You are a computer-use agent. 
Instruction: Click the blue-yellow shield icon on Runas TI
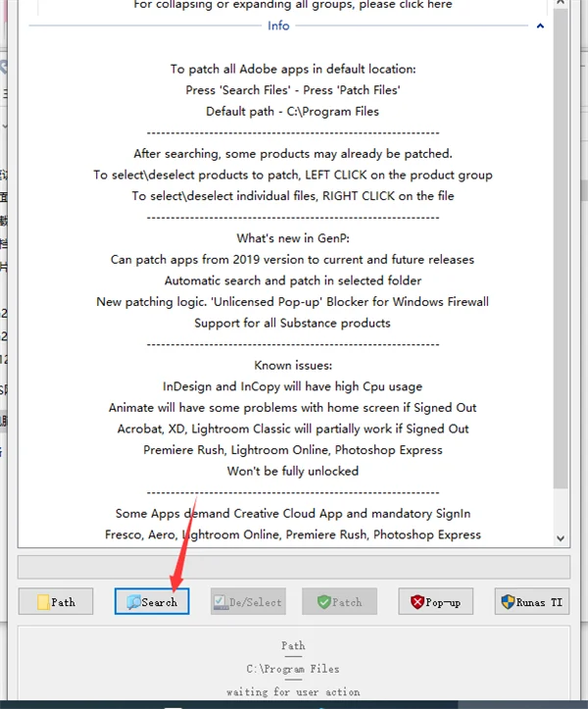point(508,602)
